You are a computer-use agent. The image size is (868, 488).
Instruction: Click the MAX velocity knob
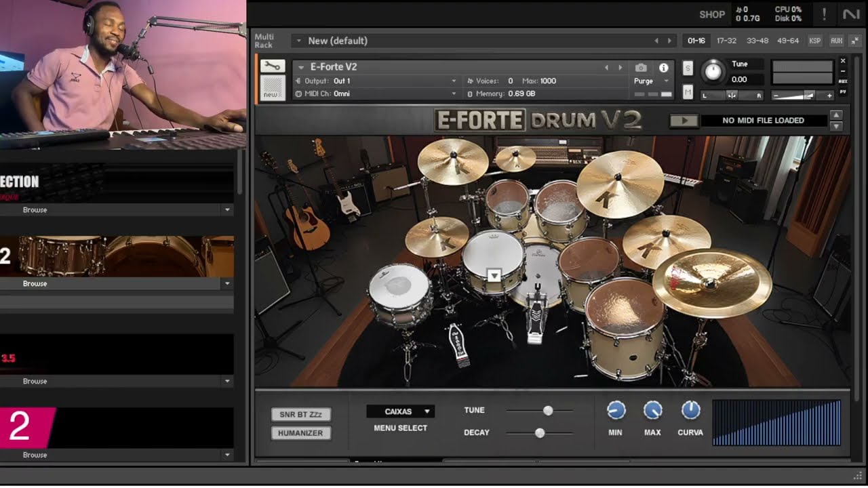[x=652, y=410]
